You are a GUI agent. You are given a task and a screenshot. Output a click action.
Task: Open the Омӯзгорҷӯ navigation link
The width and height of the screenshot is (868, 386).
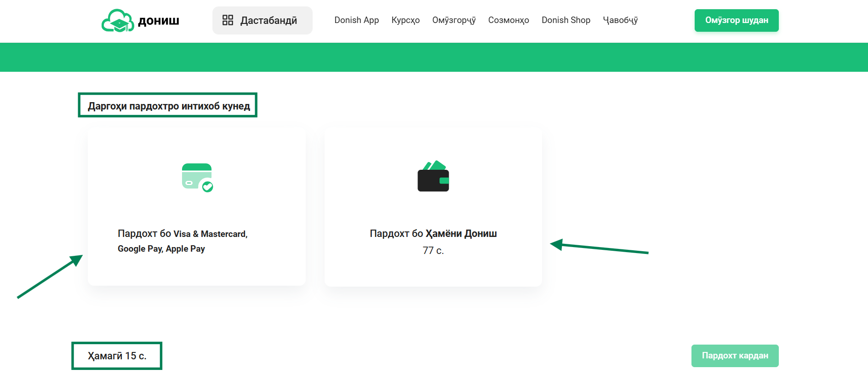454,20
